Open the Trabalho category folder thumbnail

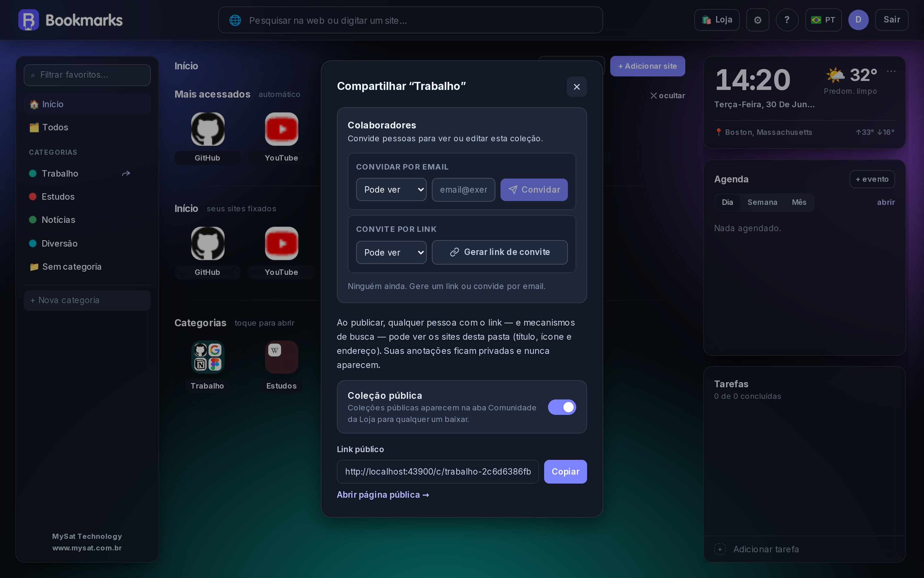coord(208,357)
